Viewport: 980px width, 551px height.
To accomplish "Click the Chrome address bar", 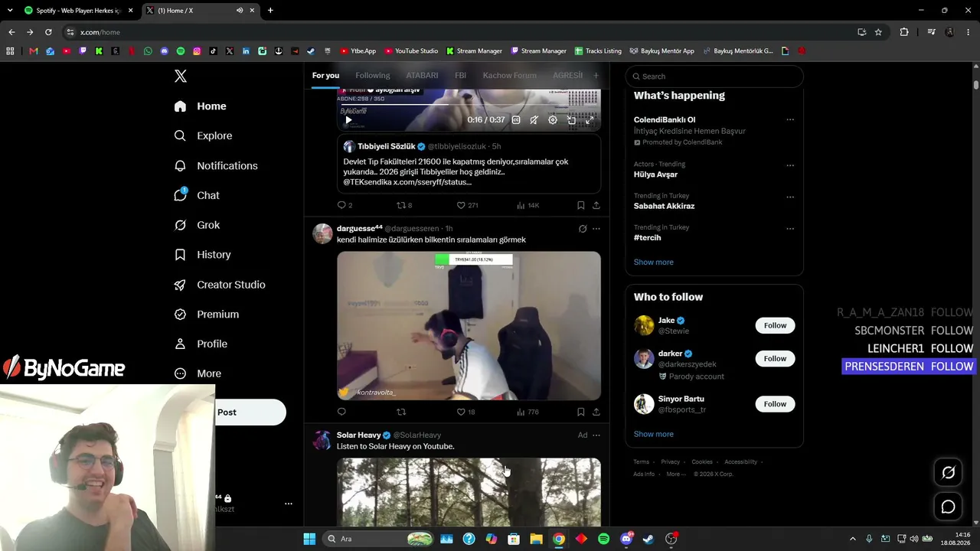I will (x=459, y=32).
